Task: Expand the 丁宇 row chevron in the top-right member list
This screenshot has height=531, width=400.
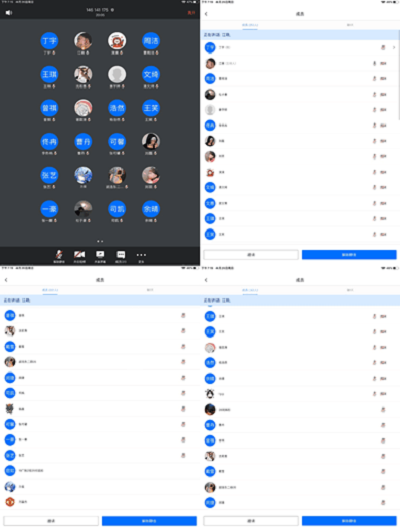Action: click(394, 47)
